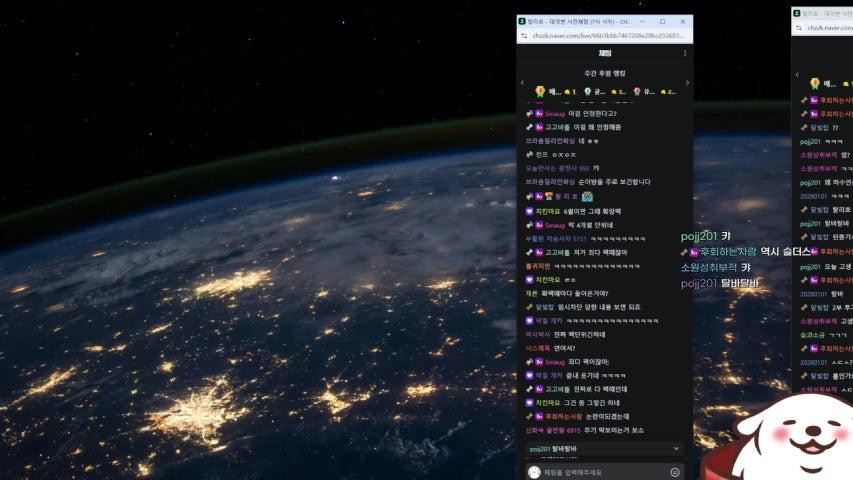Click overlay chat message from 소원성취부적
The height and width of the screenshot is (480, 853).
[x=715, y=267]
